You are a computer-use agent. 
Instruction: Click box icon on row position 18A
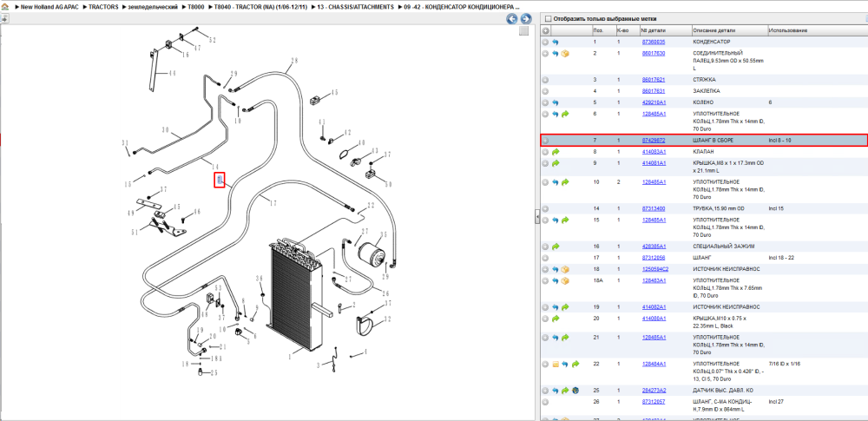565,281
